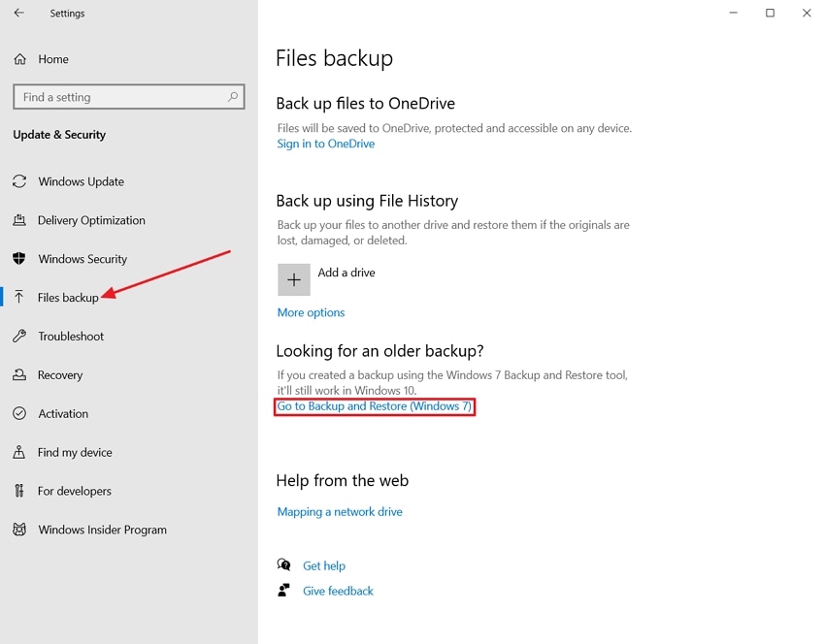
Task: Click the search magnifier icon
Action: pos(232,97)
